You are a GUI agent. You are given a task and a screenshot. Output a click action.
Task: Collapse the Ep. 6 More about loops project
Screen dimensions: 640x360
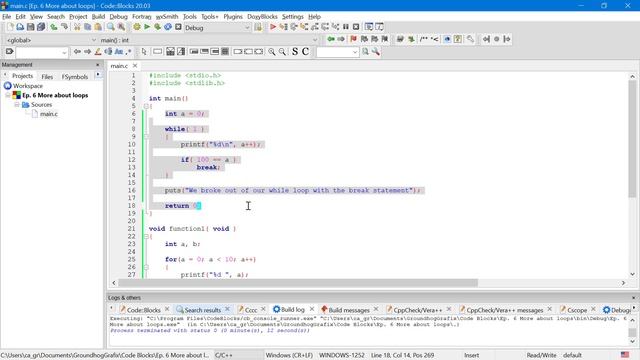tap(8, 95)
